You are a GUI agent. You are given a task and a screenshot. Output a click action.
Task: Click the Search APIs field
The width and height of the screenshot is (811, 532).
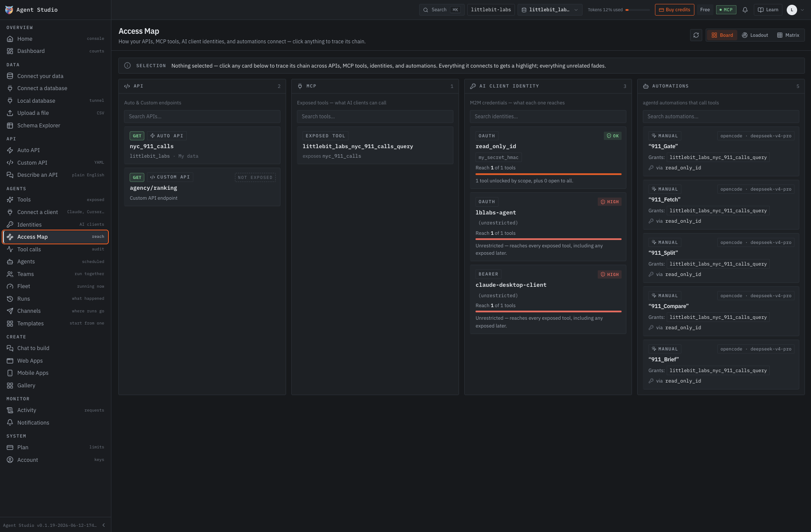tap(202, 117)
